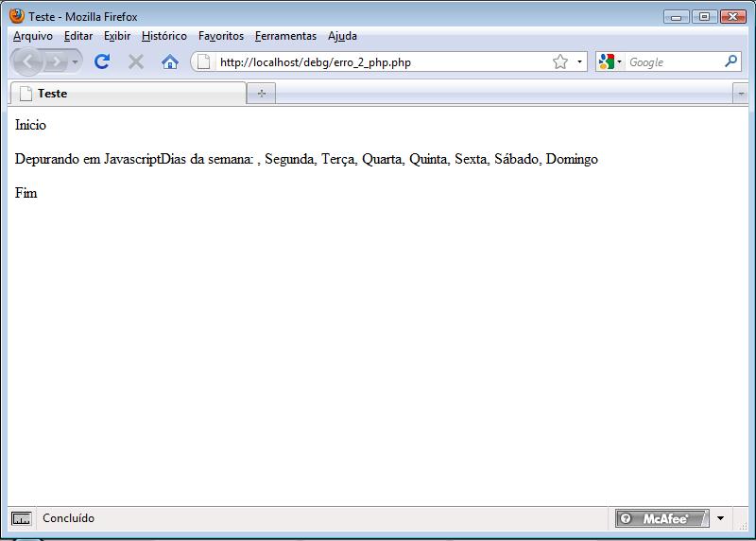Screen dimensions: 756x541
Task: Open the recent pages history dropdown arrow
Action: [x=75, y=61]
